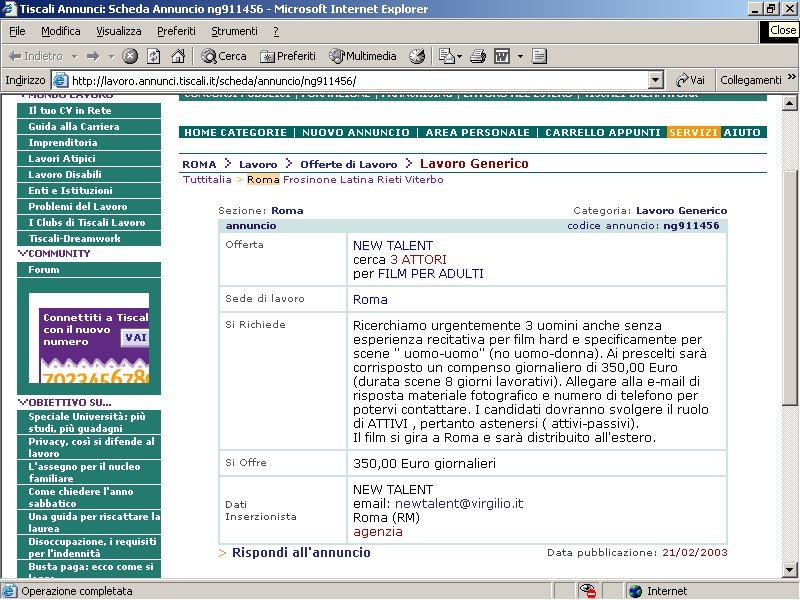800x600 pixels.
Task: Stop loading the page with the X icon
Action: [x=130, y=56]
